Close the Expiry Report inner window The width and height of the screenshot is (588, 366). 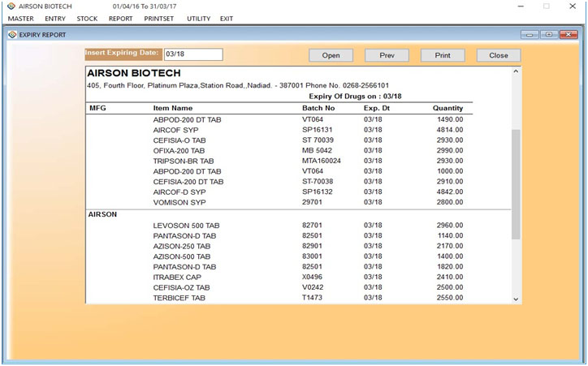569,35
